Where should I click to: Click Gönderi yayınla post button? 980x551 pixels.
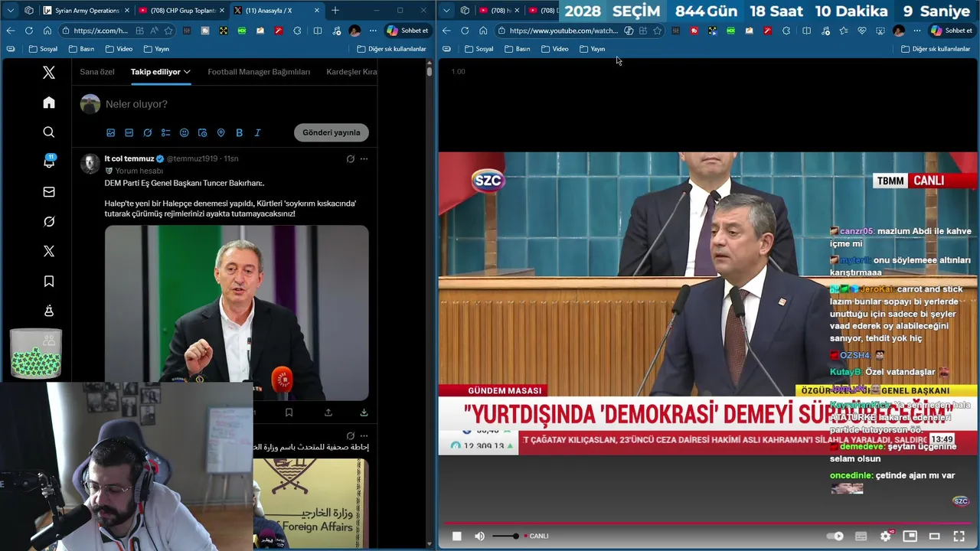click(331, 132)
